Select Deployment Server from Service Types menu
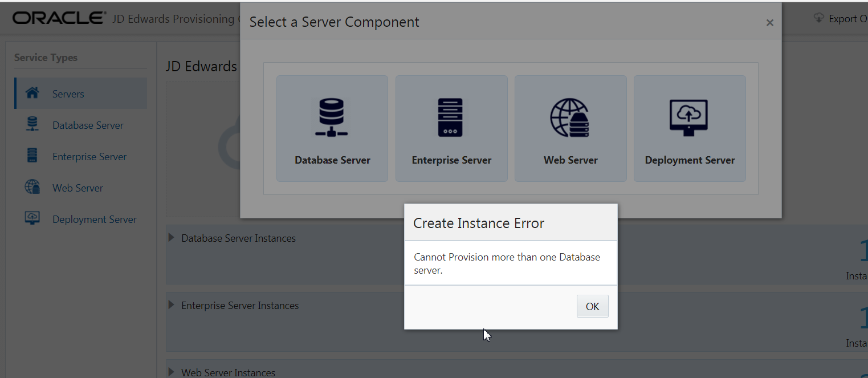868x378 pixels. tap(95, 218)
